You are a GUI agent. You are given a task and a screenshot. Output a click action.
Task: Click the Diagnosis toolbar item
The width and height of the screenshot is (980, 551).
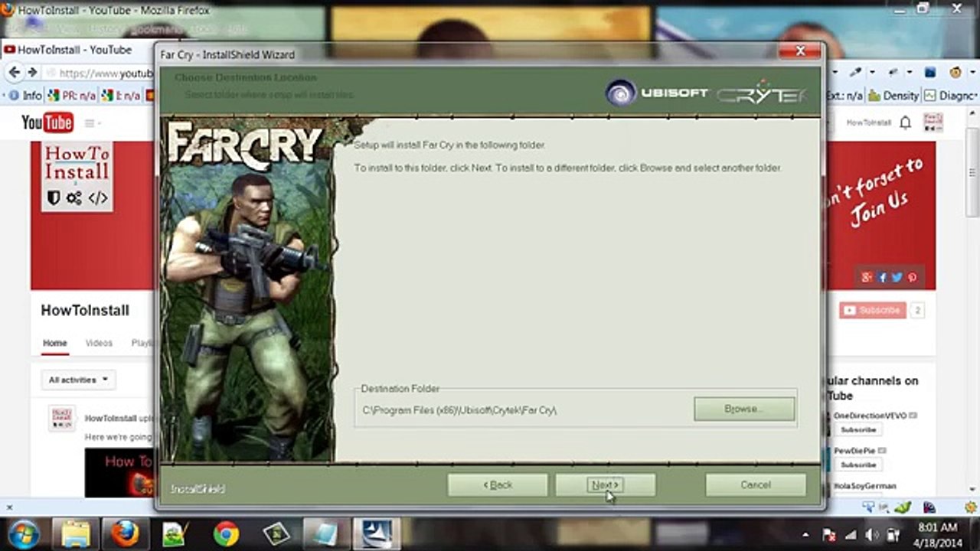(x=950, y=96)
